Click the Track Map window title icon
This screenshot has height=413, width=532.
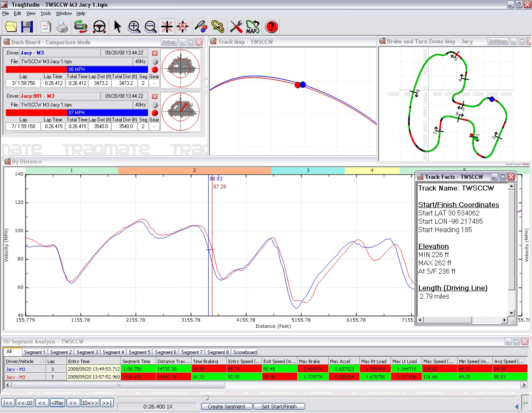coord(213,42)
